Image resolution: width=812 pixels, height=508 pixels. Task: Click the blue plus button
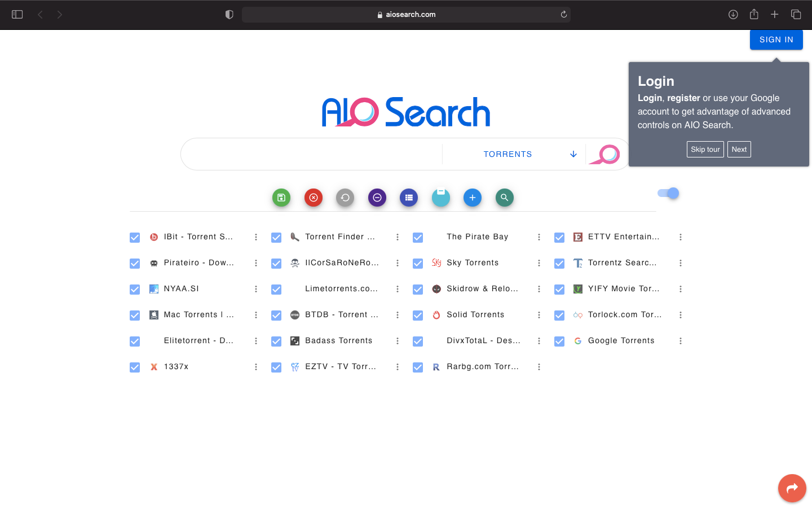(473, 198)
